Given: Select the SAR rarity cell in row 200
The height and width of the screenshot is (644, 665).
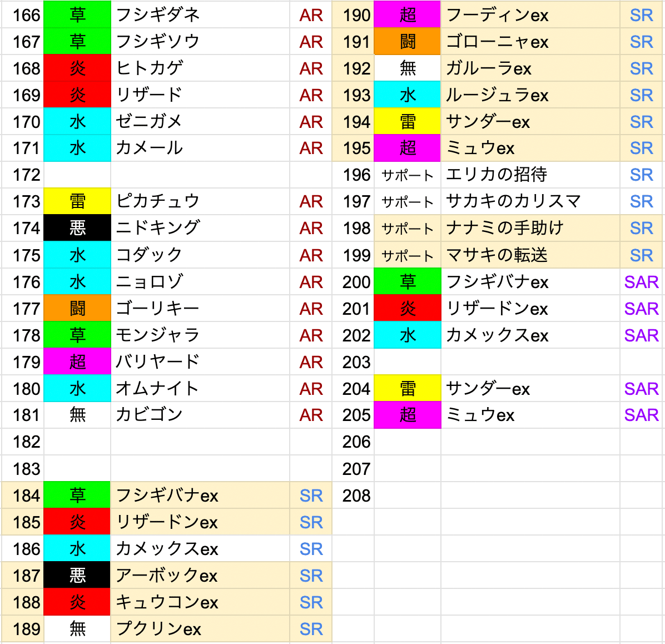Looking at the screenshot, I should (x=641, y=282).
